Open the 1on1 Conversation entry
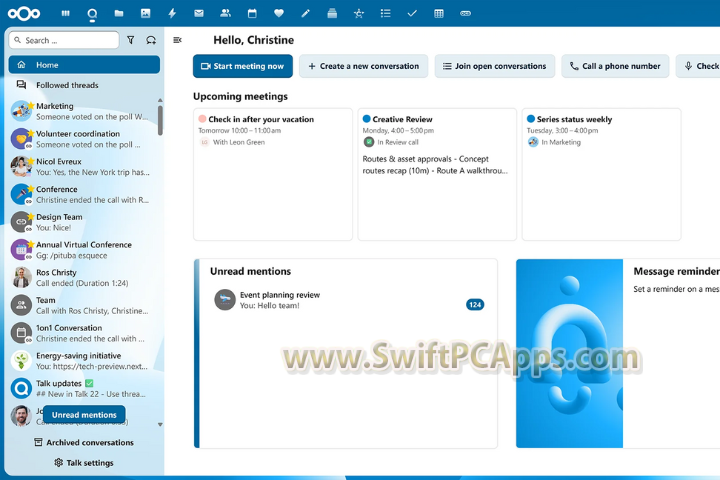The height and width of the screenshot is (480, 720). [x=83, y=333]
